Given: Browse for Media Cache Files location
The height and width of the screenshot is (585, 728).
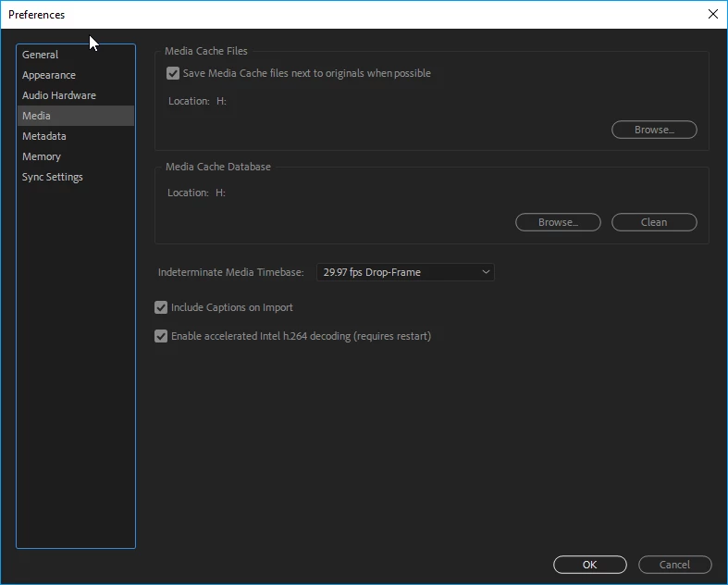Looking at the screenshot, I should tap(654, 130).
